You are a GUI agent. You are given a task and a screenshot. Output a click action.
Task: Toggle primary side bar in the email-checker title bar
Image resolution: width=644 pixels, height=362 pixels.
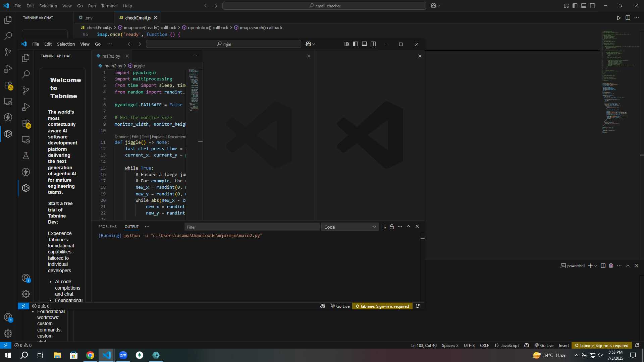pyautogui.click(x=575, y=6)
